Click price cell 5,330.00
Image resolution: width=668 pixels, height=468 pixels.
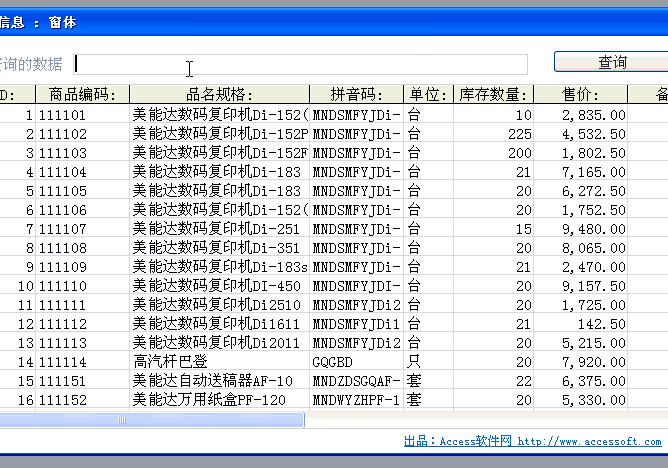(581, 399)
